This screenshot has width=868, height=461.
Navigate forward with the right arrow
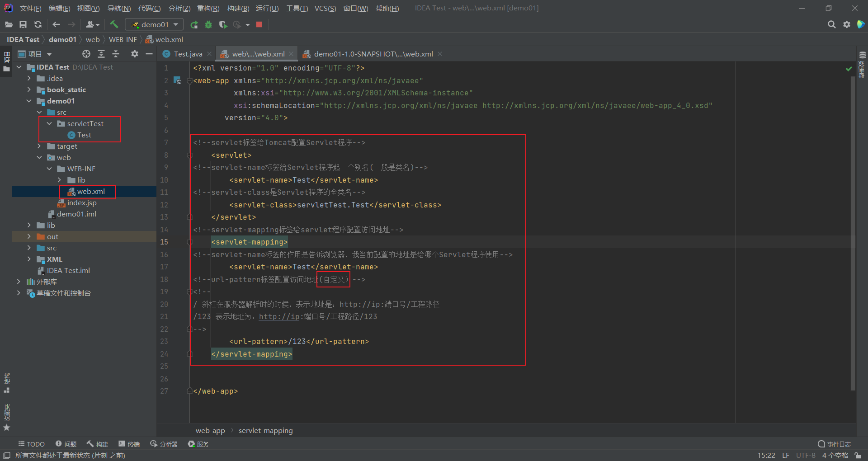pyautogui.click(x=71, y=24)
